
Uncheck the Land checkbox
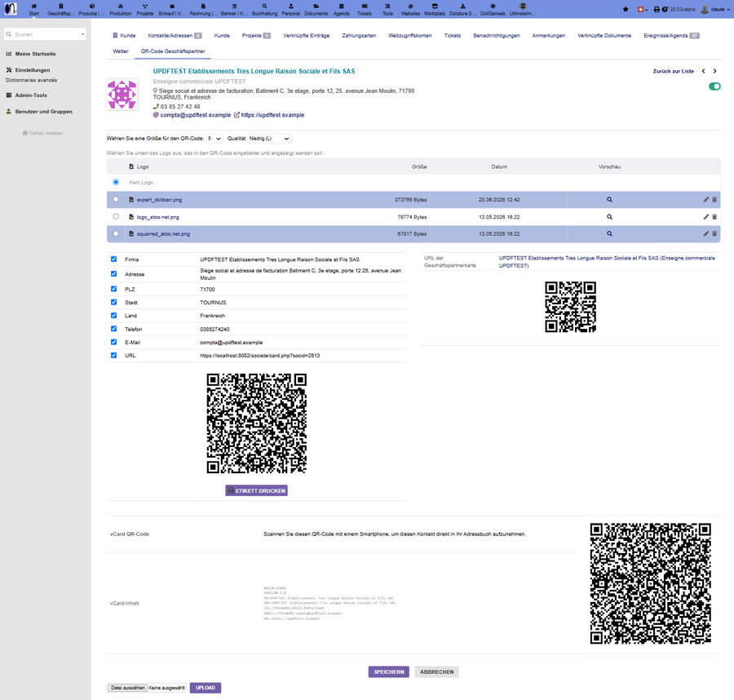tap(113, 316)
